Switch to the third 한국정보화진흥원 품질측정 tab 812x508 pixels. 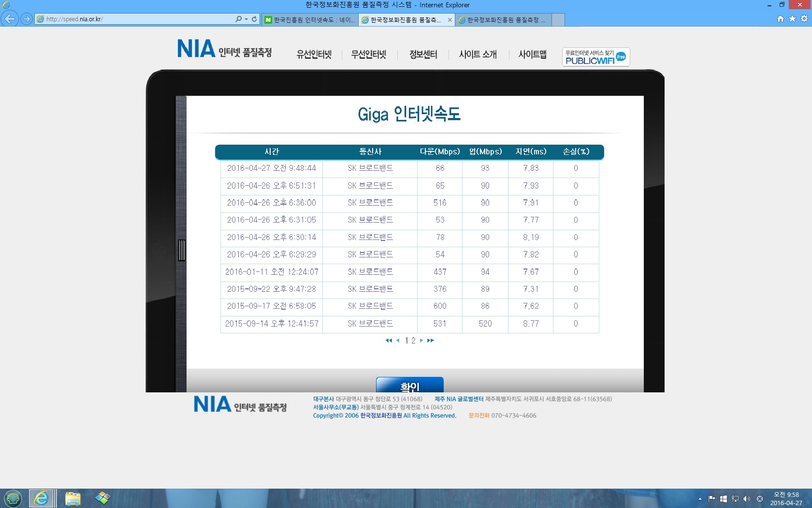point(503,20)
